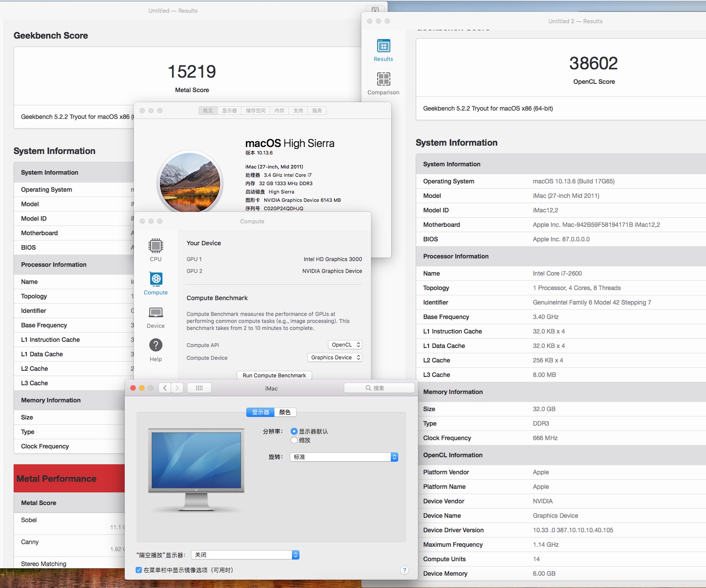Click the Device Memory value 6.00 GB
The width and height of the screenshot is (706, 588).
(544, 574)
